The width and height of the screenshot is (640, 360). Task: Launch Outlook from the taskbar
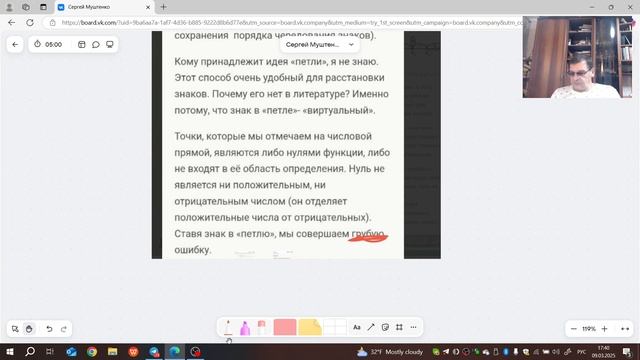coord(71,351)
